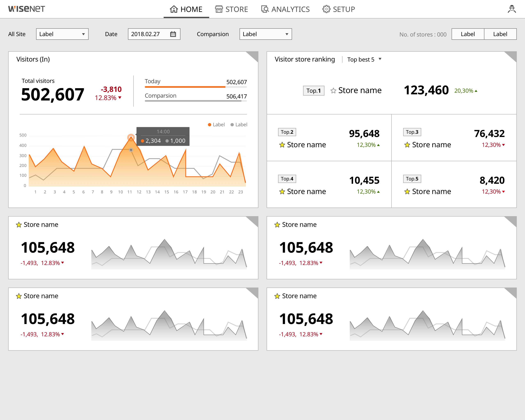Open the Top best 5 ranking dropdown
Image resolution: width=525 pixels, height=420 pixels.
[x=364, y=59]
